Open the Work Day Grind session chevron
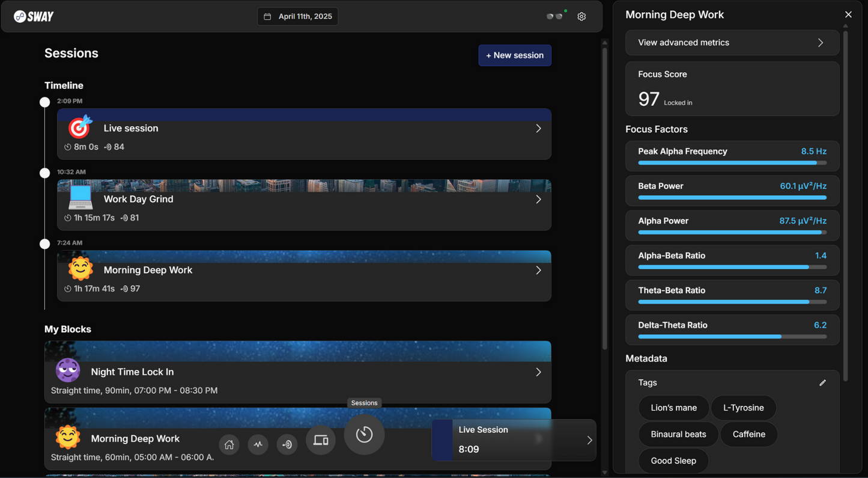 538,200
